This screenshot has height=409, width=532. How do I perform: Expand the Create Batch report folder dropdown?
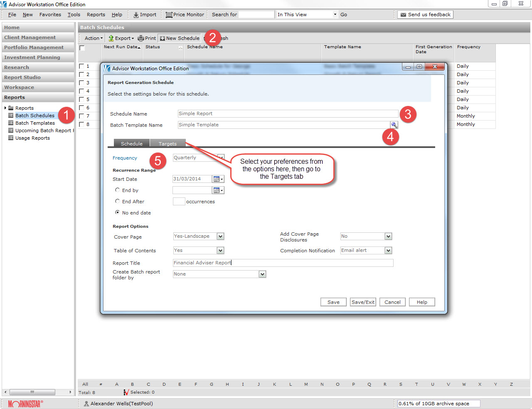(x=262, y=274)
